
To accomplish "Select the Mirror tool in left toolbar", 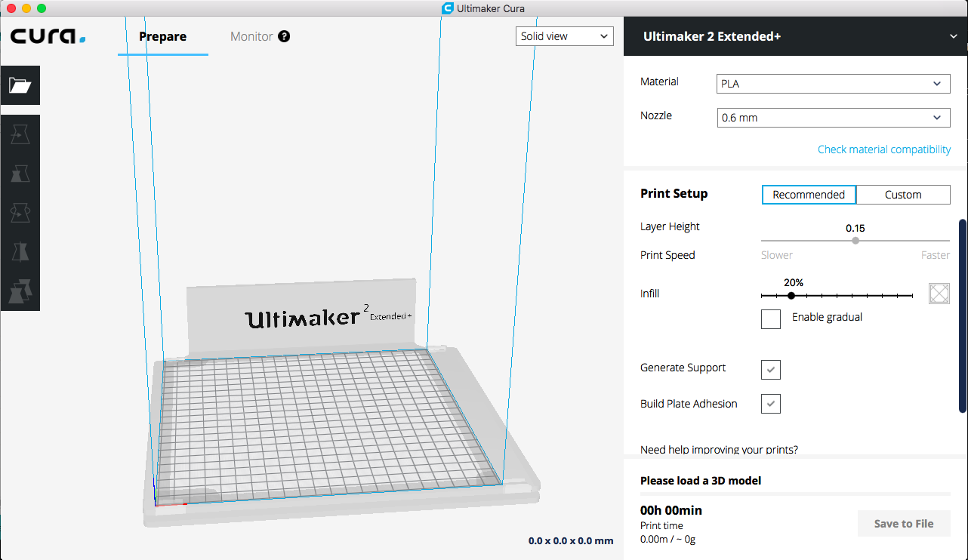I will pyautogui.click(x=20, y=252).
